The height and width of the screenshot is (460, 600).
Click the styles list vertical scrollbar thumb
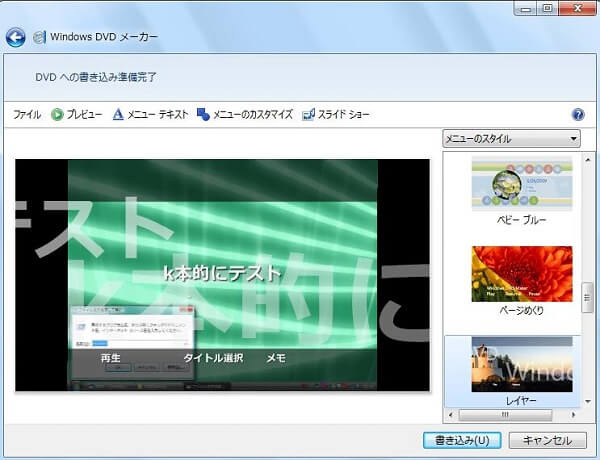pyautogui.click(x=587, y=298)
